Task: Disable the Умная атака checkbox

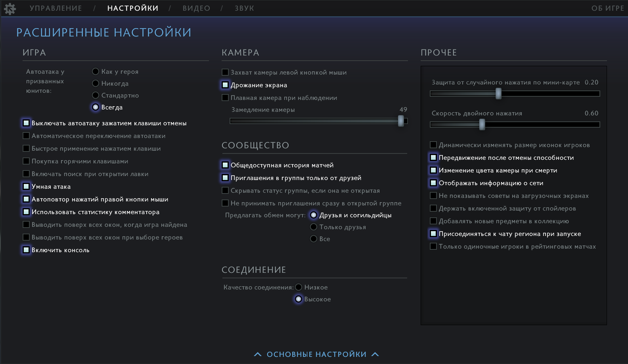Action: coord(26,186)
